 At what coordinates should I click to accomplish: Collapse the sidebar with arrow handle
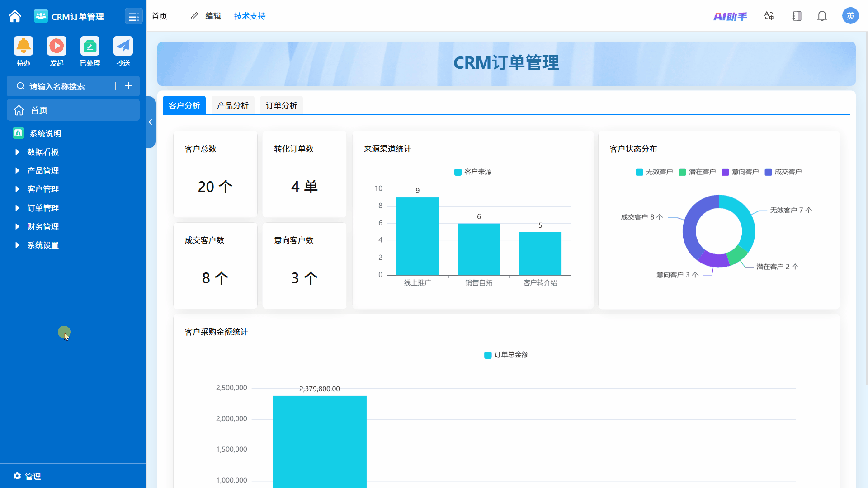point(151,122)
